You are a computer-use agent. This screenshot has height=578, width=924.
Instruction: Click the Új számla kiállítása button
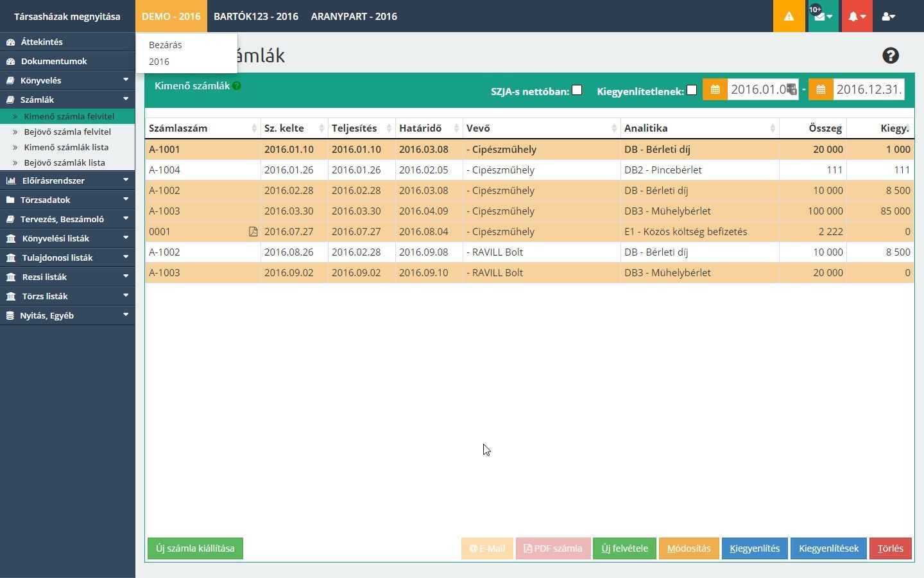coord(195,548)
